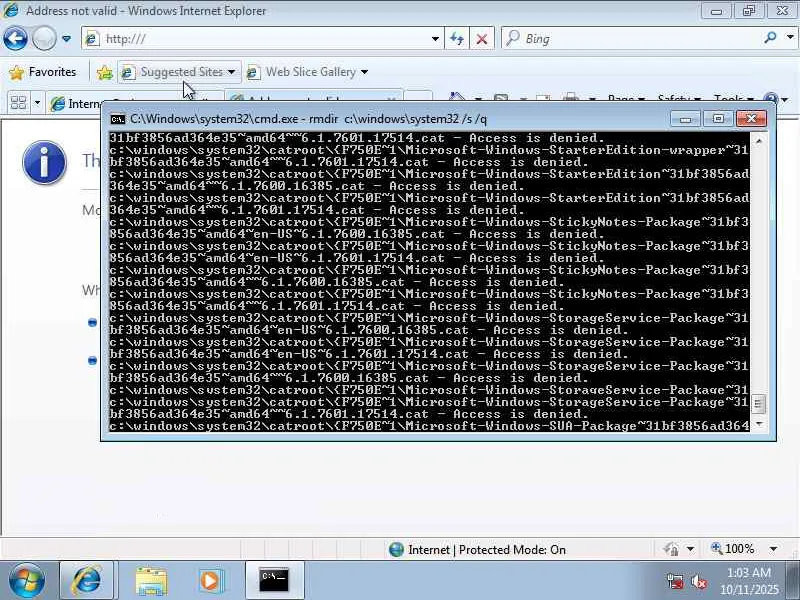Open Windows Explorer from the taskbar
800x600 pixels.
click(x=151, y=581)
